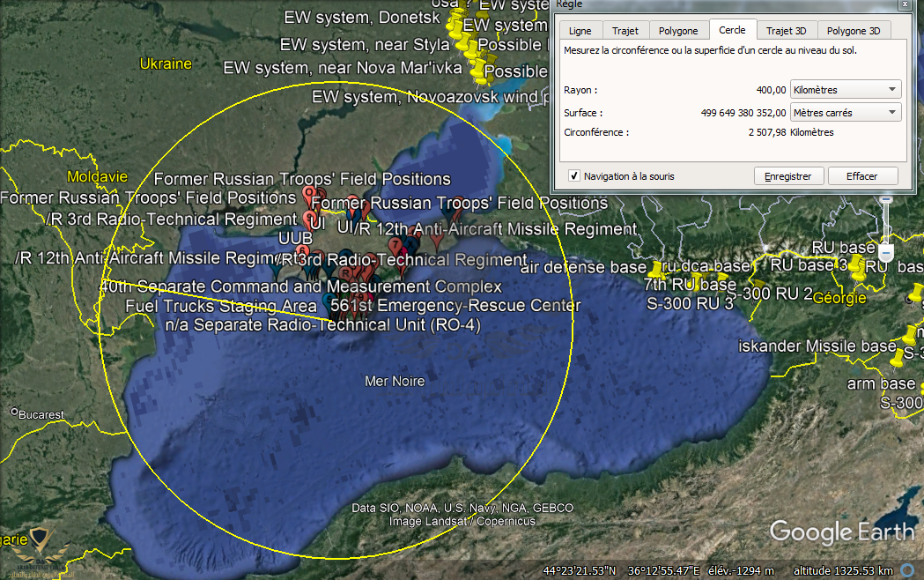Click the streaming status ring in bottom-right corner
The width and height of the screenshot is (924, 580).
coord(907,569)
